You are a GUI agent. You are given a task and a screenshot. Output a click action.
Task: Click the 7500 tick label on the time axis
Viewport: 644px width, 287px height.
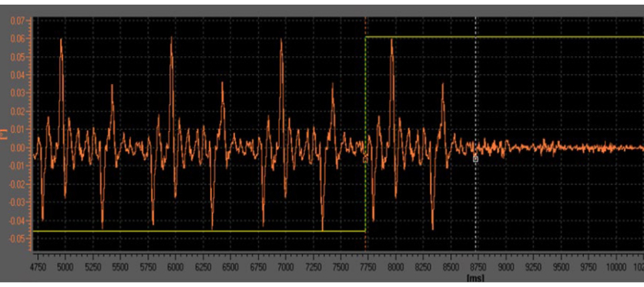(340, 267)
